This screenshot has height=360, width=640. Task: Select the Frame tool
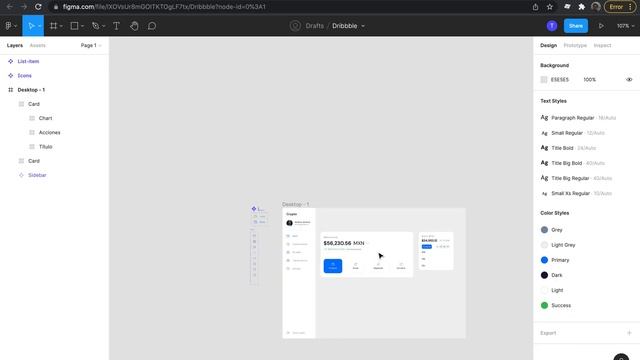coord(53,26)
